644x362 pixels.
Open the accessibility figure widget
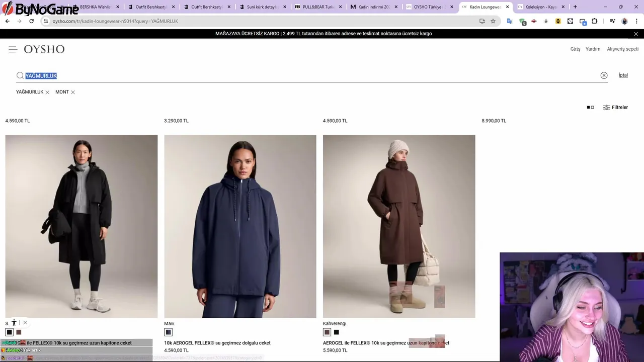[x=14, y=323]
